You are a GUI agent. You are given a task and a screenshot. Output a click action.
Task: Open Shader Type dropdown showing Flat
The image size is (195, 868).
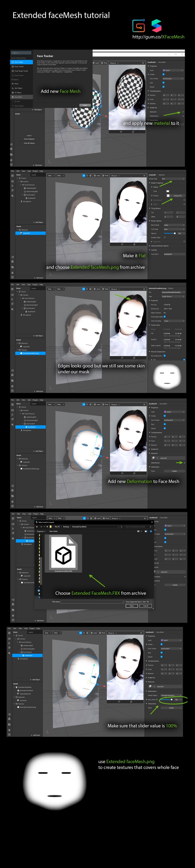[173, 179]
